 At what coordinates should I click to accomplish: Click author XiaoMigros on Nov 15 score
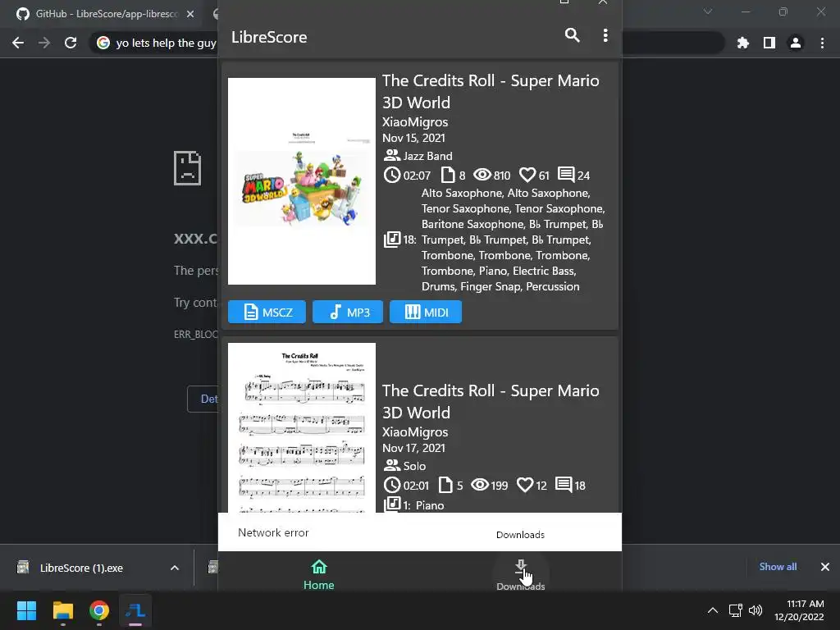pos(415,121)
